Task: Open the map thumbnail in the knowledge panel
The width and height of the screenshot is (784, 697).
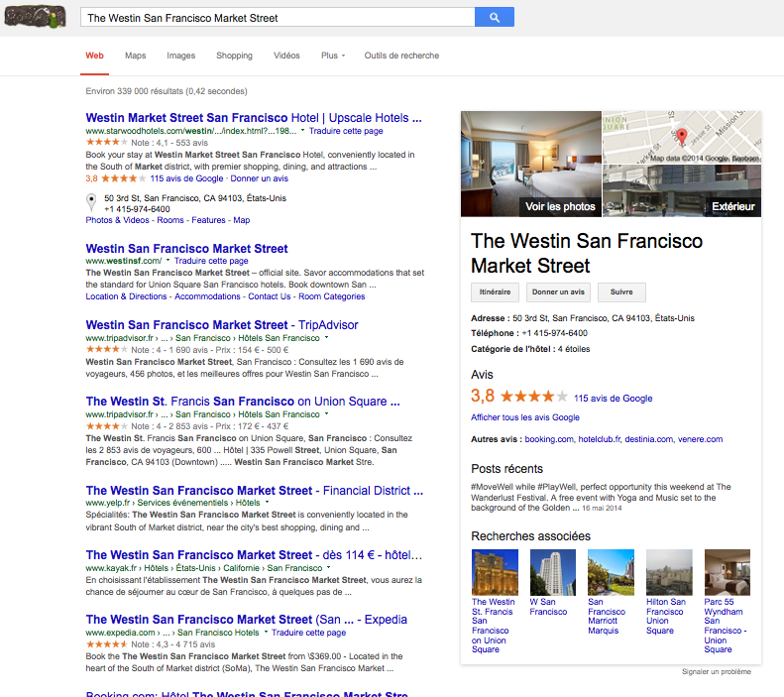Action: tap(682, 138)
